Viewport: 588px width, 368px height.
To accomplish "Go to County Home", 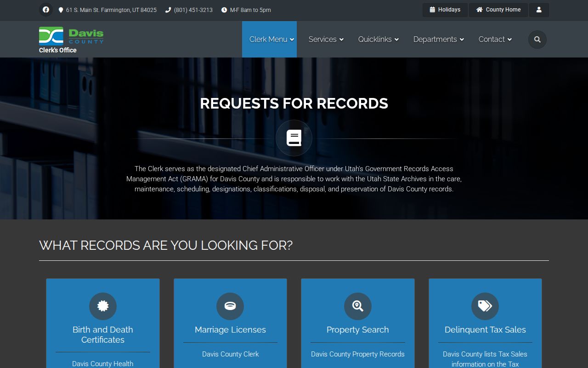I will [x=498, y=10].
